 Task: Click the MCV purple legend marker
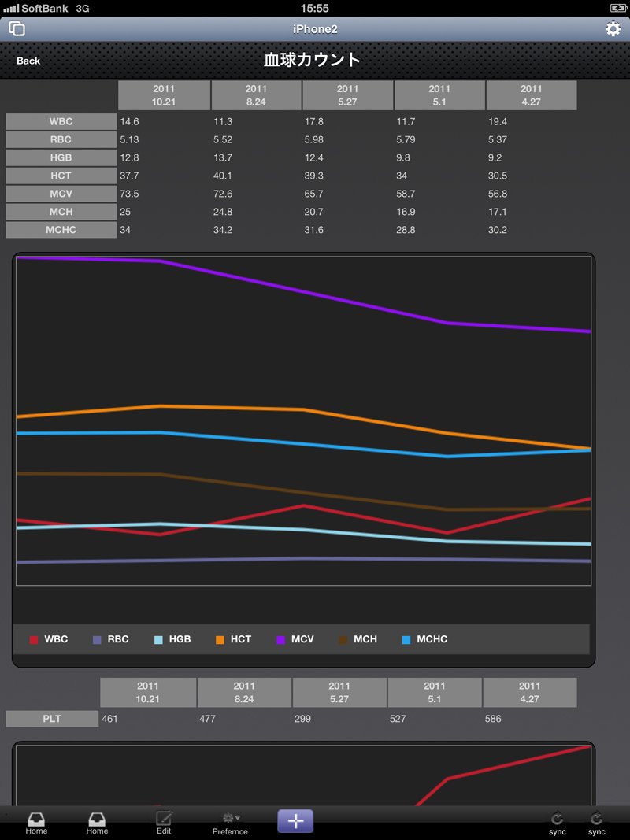click(280, 639)
